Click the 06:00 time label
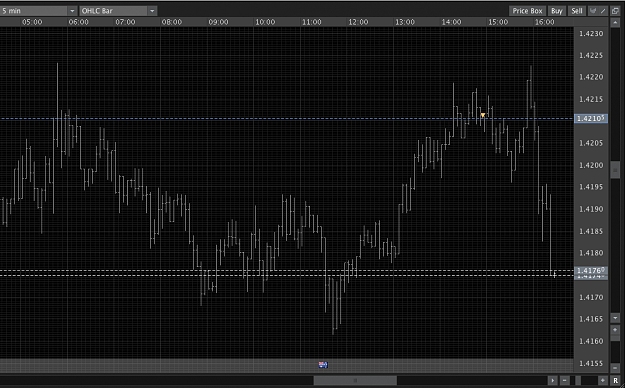The image size is (625, 388). click(x=79, y=22)
